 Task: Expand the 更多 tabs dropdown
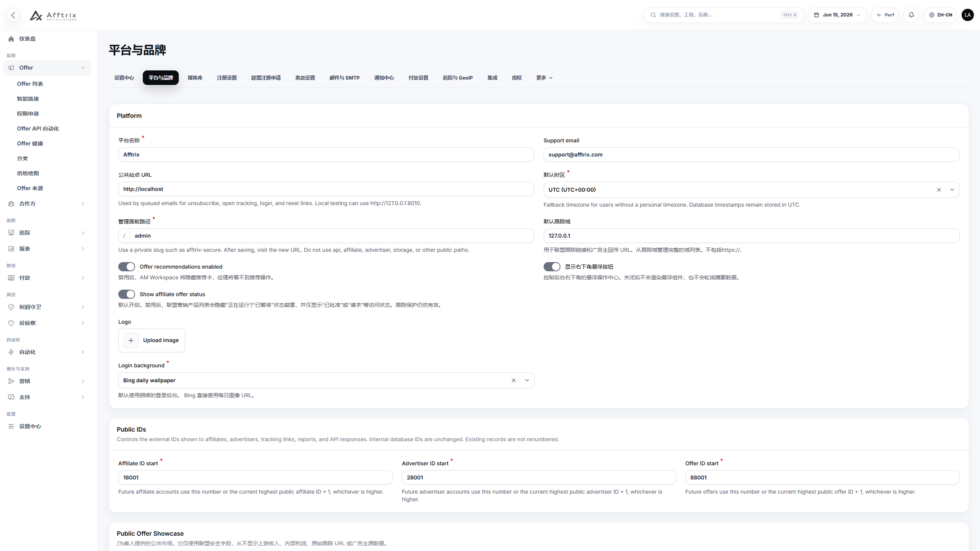click(544, 78)
